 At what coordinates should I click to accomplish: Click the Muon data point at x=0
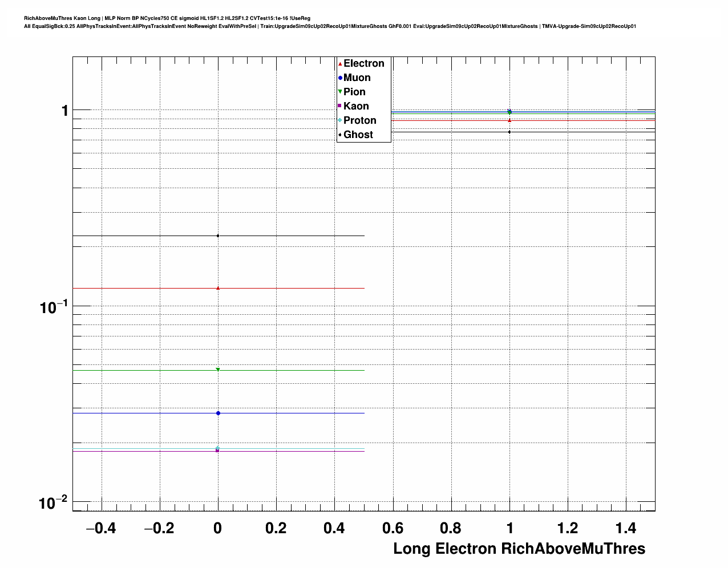[218, 413]
